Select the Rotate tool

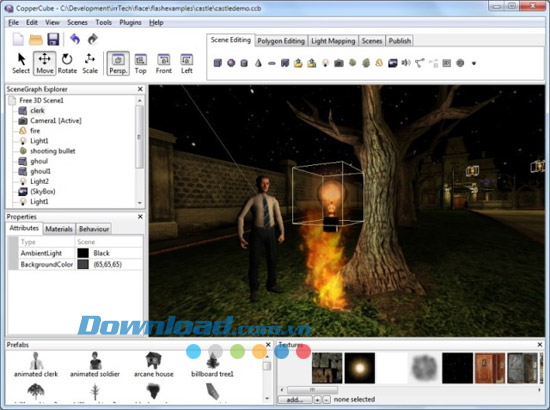[x=67, y=63]
